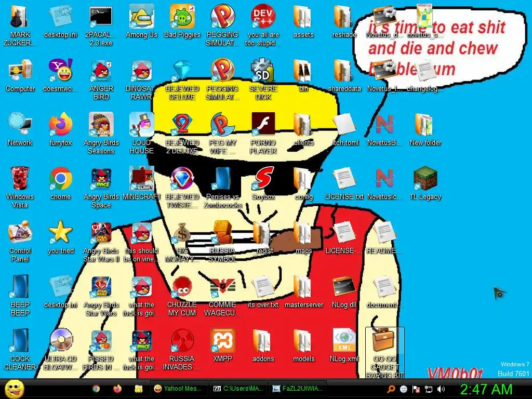This screenshot has width=532, height=399.
Task: Open the reshade folder
Action: 344,21
